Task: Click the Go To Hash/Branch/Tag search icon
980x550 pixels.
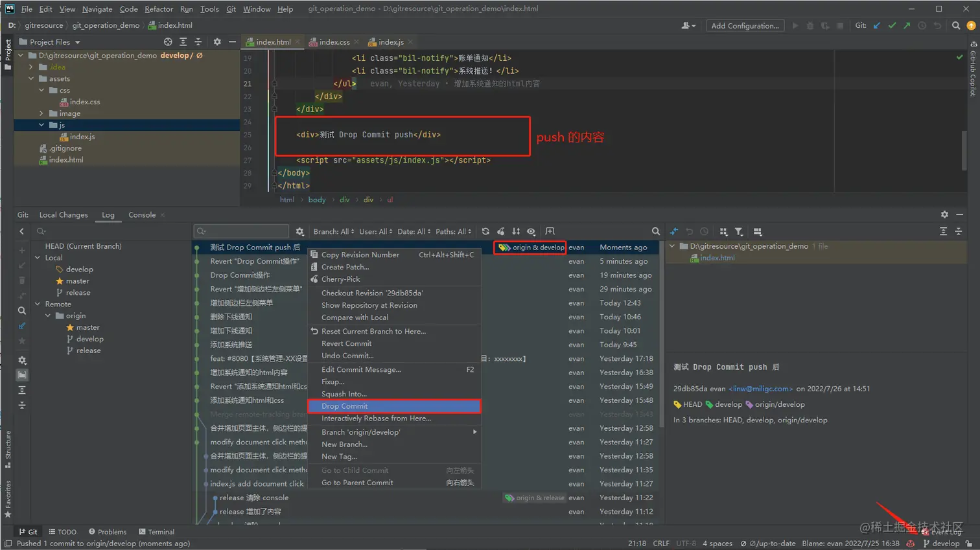Action: [656, 231]
